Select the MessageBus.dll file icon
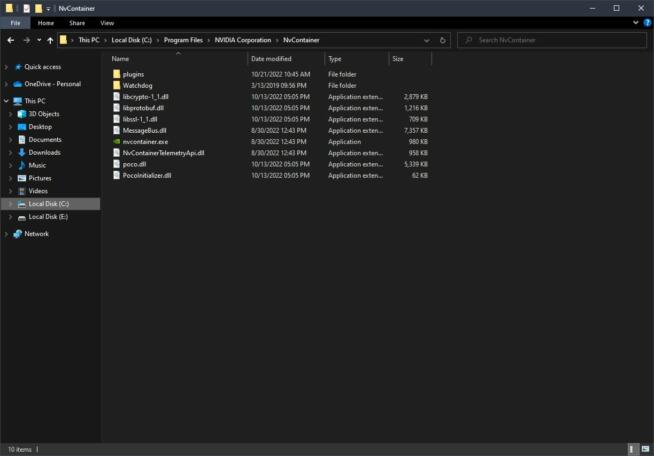Image resolution: width=654 pixels, height=456 pixels. click(116, 130)
